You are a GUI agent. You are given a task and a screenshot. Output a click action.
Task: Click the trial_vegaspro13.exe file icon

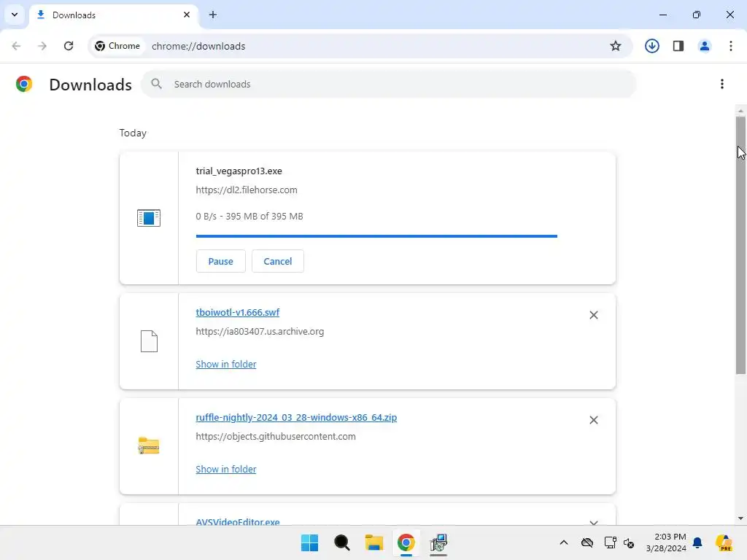(x=149, y=218)
